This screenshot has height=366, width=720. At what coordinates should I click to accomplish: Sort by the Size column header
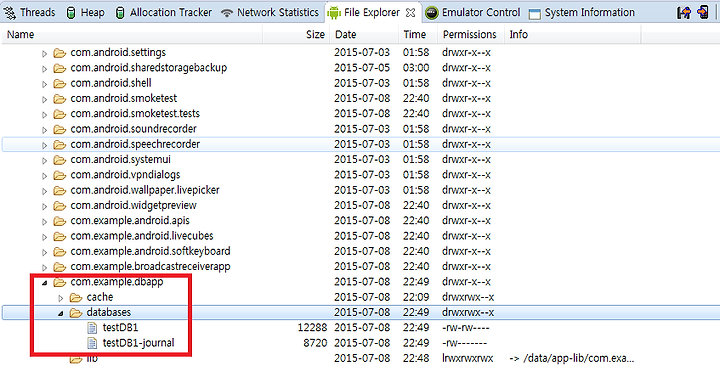coord(296,34)
